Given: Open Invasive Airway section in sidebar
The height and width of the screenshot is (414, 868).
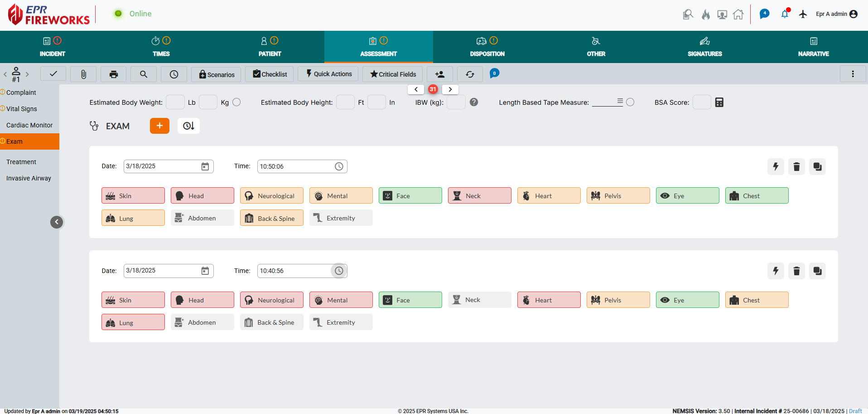Looking at the screenshot, I should (29, 178).
